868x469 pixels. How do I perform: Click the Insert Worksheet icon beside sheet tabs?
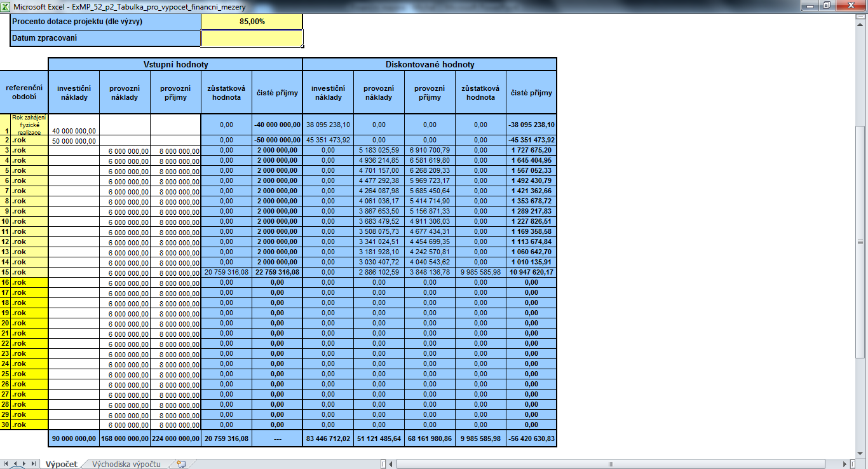(180, 464)
